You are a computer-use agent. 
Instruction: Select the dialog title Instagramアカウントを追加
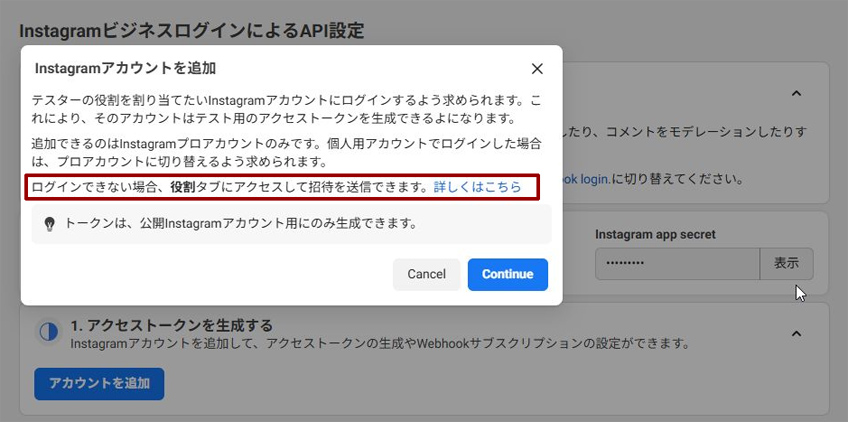tap(125, 68)
